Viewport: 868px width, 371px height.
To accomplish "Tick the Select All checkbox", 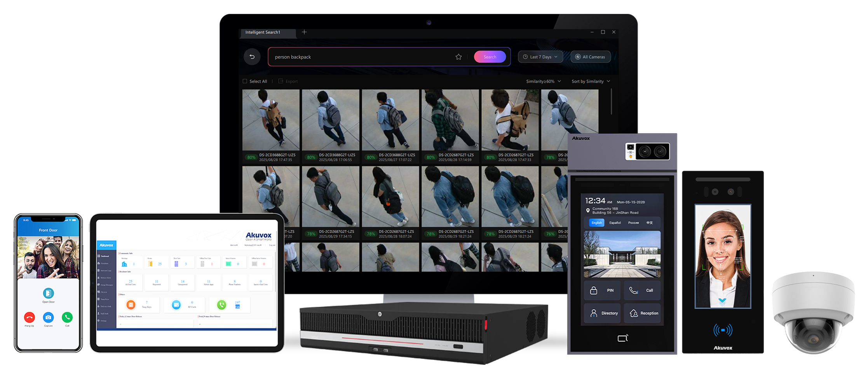I will click(x=245, y=81).
